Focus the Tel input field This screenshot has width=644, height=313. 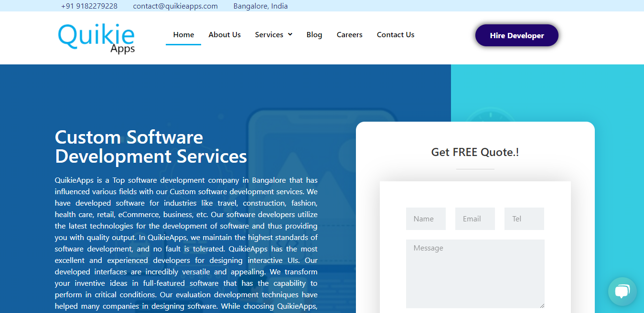(524, 219)
